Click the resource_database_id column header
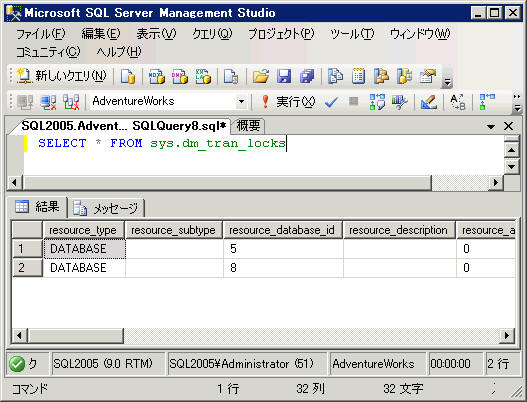The width and height of the screenshot is (527, 402). [282, 230]
